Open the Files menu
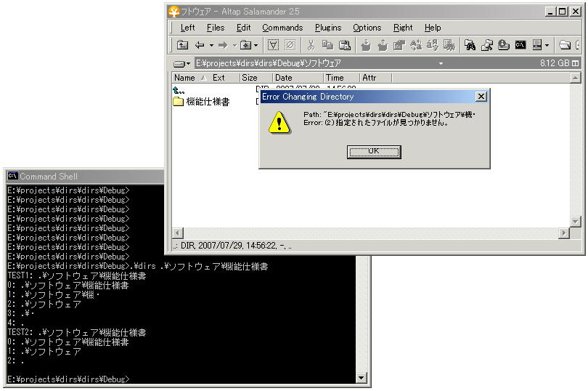The image size is (588, 391). tap(216, 28)
